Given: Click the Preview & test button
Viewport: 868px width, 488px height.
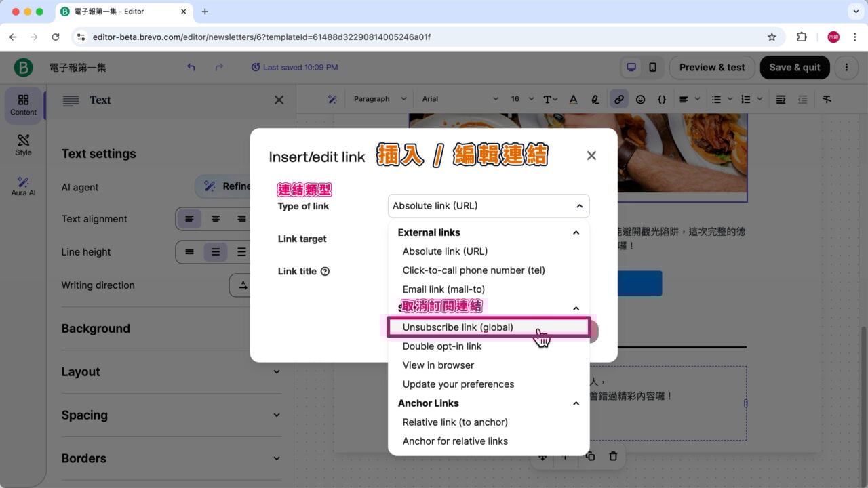Looking at the screenshot, I should point(711,67).
